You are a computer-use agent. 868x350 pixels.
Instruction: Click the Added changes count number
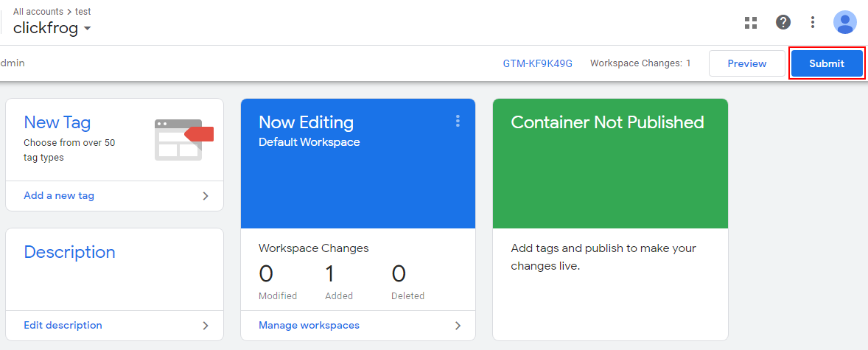(330, 274)
